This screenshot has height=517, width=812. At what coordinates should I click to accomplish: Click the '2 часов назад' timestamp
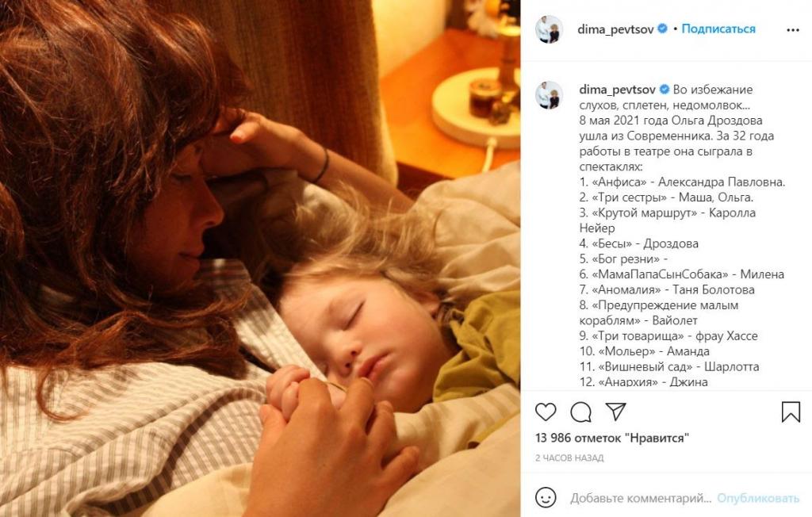tap(569, 458)
